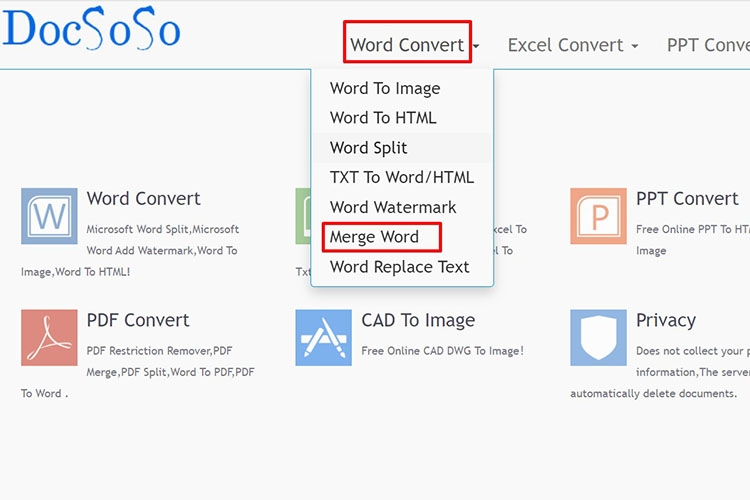
Task: Open the Word Convert blue W icon
Action: pyautogui.click(x=49, y=216)
